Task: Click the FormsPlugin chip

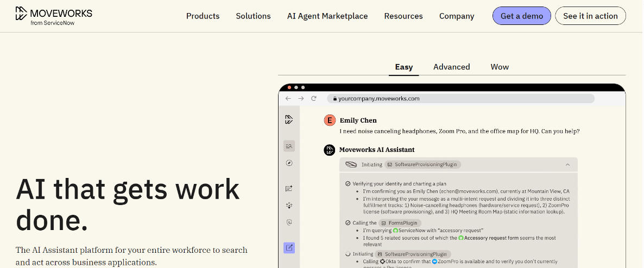Action: tap(400, 223)
